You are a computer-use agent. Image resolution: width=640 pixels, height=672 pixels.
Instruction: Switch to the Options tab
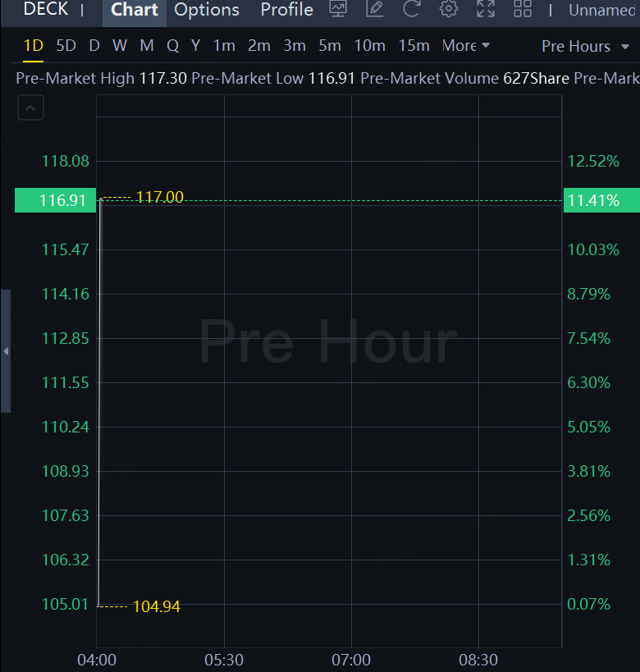point(207,10)
